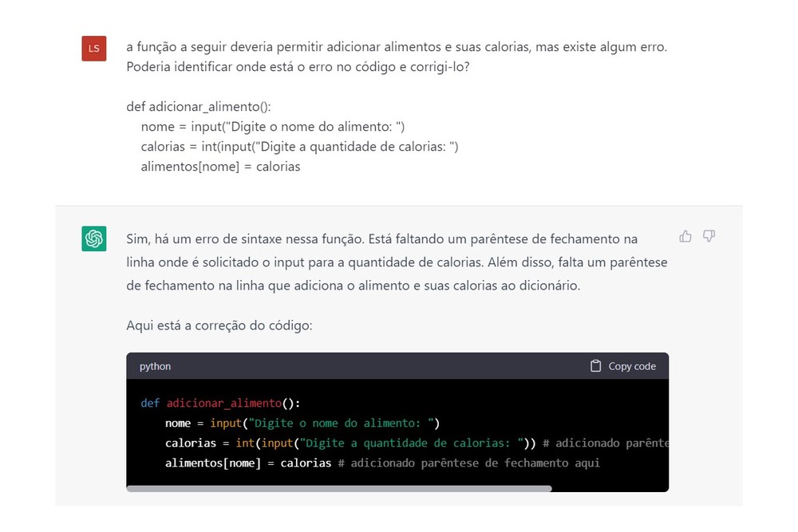This screenshot has width=798, height=532.
Task: Click the thumbs up feedback icon
Action: (x=685, y=236)
